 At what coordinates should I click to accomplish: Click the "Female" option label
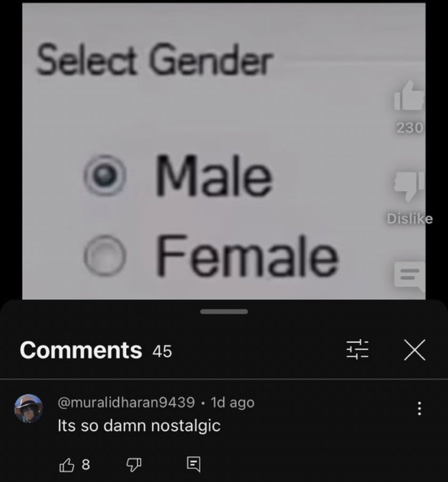(x=248, y=256)
